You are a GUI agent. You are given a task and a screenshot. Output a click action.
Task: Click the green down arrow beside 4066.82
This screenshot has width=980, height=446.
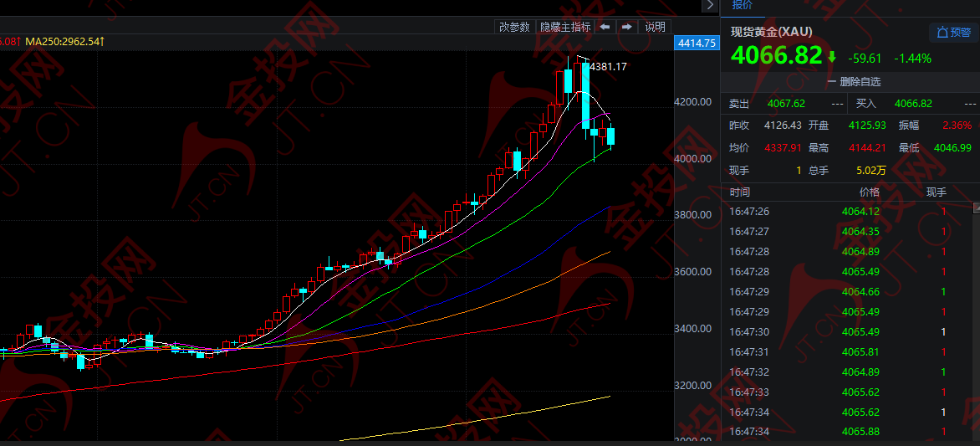tap(832, 57)
